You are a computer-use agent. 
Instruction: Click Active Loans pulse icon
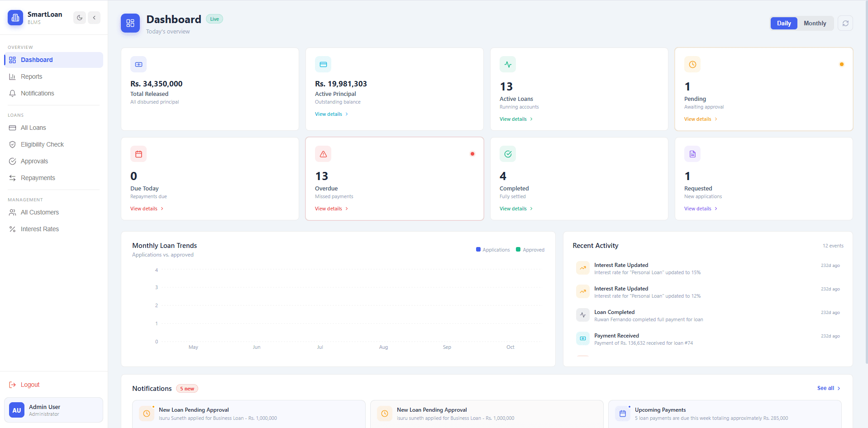(508, 64)
